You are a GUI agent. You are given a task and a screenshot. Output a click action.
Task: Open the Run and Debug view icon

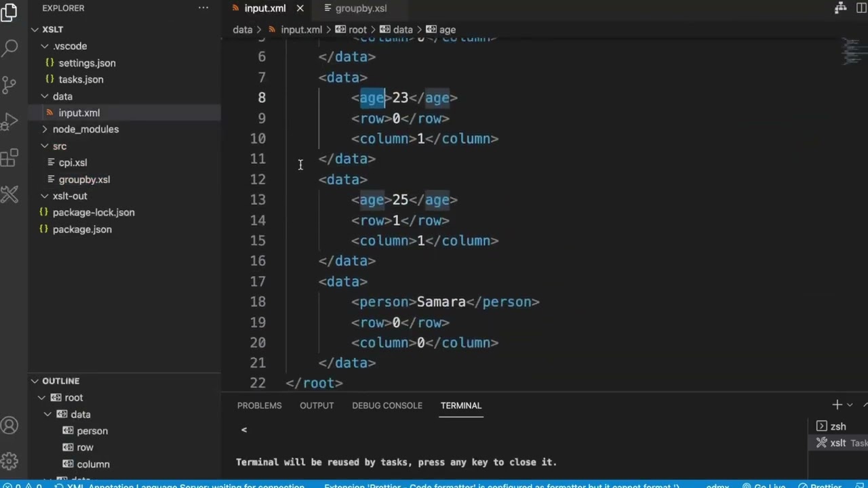tap(9, 121)
